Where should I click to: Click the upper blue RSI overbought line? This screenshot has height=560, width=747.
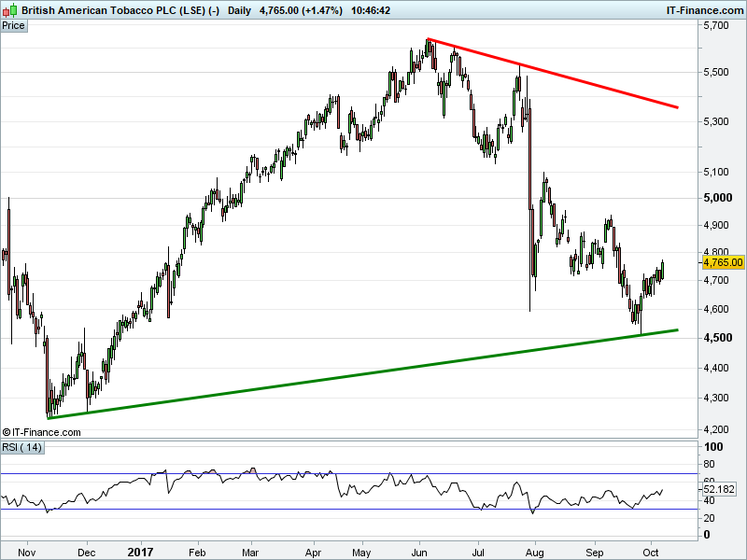(349, 474)
